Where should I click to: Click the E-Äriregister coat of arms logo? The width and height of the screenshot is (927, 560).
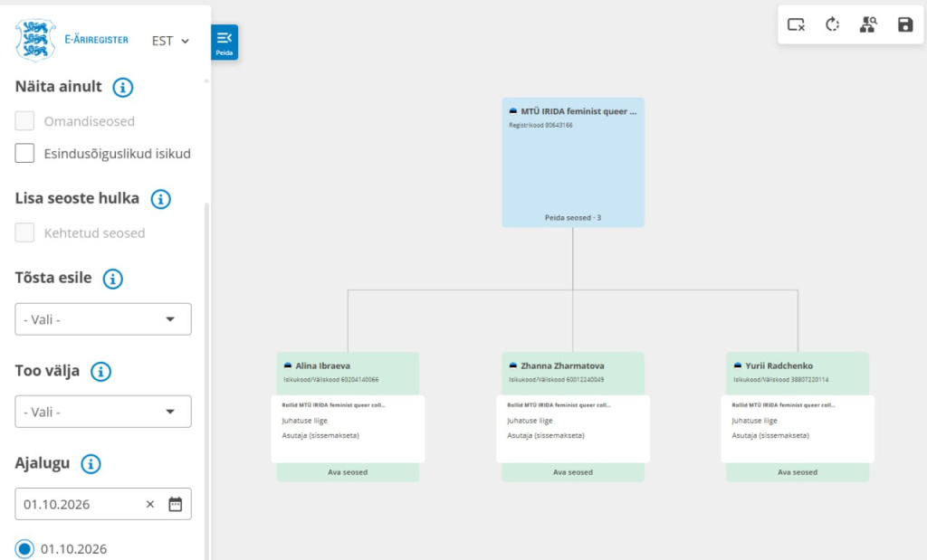[35, 40]
